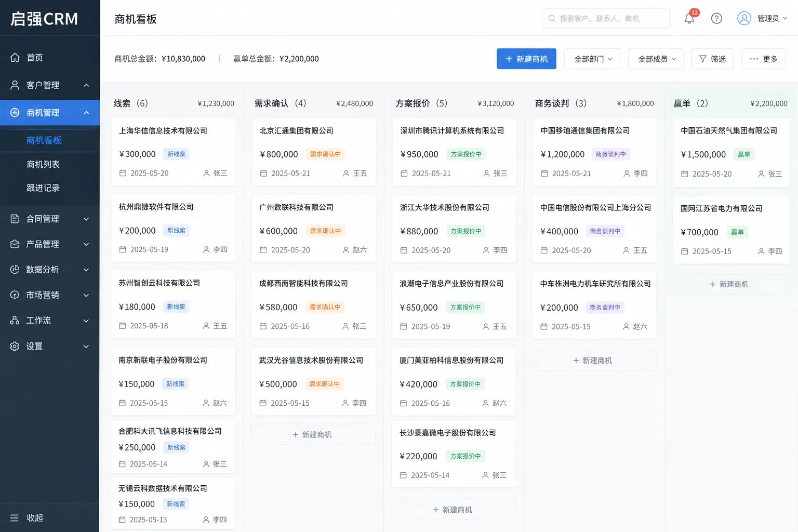
Task: Click the funnel icon on 筛选
Action: click(x=702, y=59)
